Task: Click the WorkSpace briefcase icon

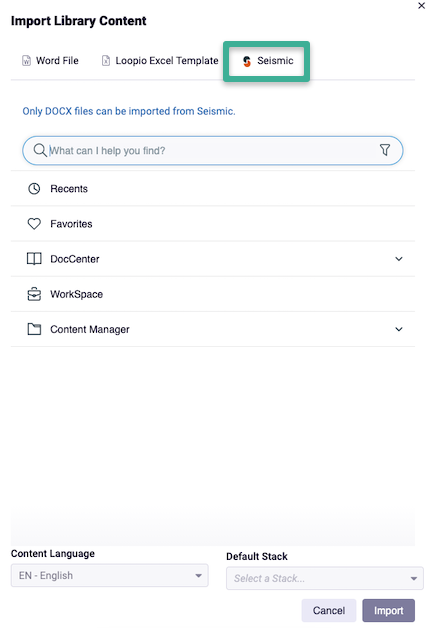Action: (34, 294)
